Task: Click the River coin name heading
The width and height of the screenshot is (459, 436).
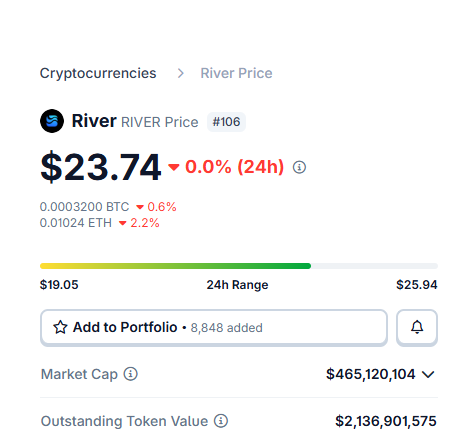Action: [x=94, y=121]
